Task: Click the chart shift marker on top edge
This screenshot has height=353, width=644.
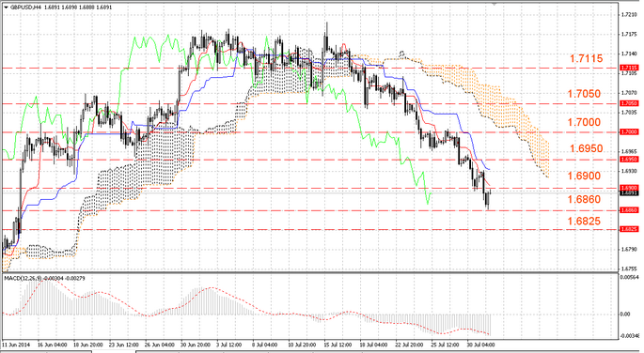Action: click(x=495, y=4)
